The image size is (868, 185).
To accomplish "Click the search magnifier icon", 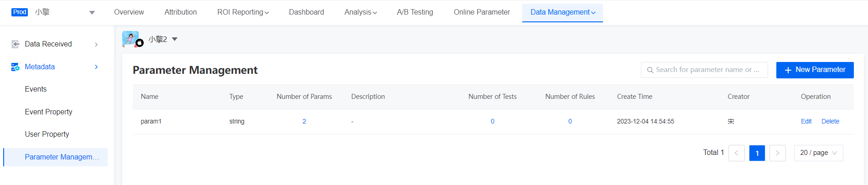I will point(650,70).
